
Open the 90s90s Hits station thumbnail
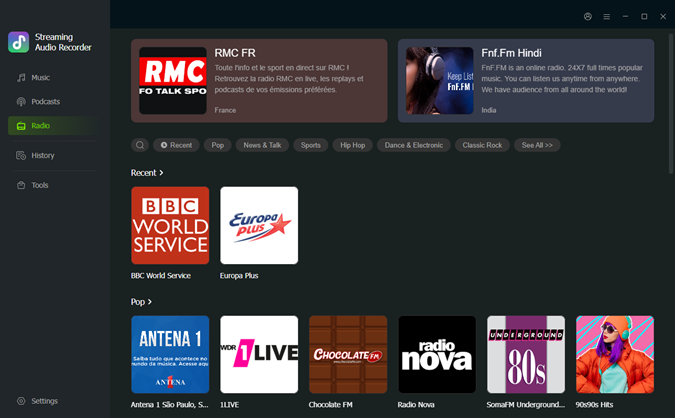tap(615, 354)
